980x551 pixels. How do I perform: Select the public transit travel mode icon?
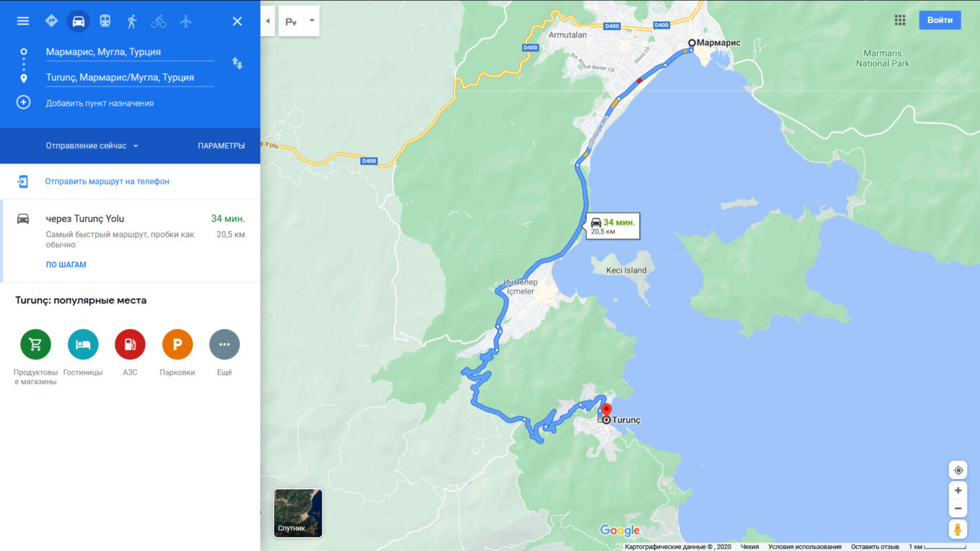[105, 21]
